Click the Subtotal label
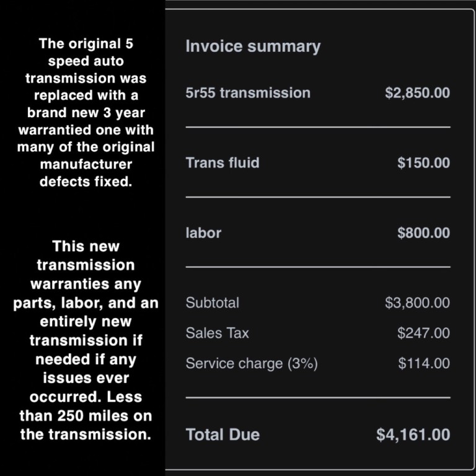This screenshot has width=476, height=476. (x=212, y=302)
